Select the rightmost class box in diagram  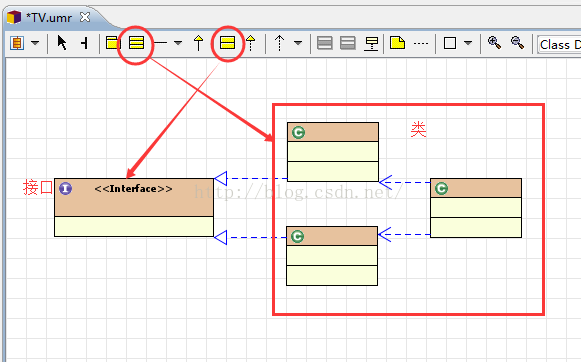pyautogui.click(x=476, y=208)
